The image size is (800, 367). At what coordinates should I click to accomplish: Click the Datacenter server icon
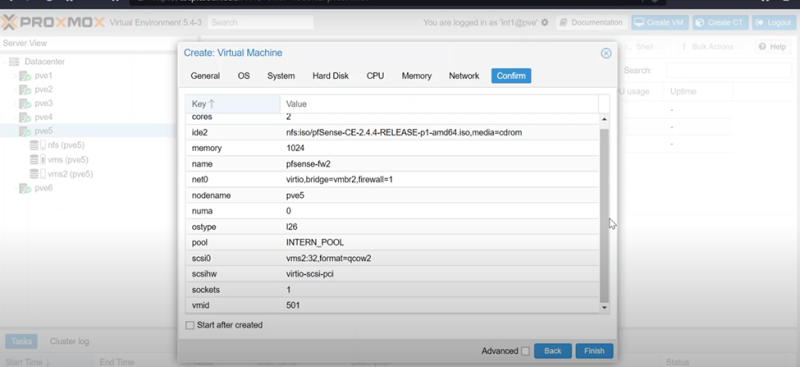click(x=14, y=62)
